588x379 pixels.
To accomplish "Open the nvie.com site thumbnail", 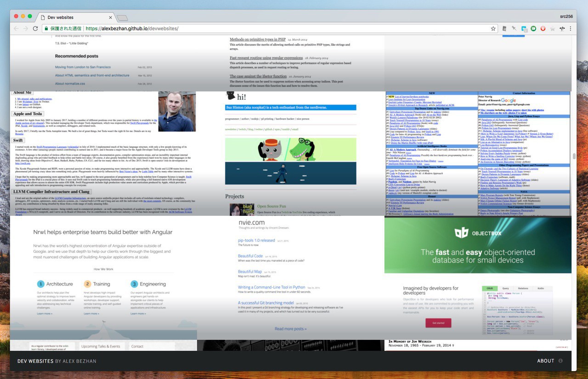I will pyautogui.click(x=291, y=278).
